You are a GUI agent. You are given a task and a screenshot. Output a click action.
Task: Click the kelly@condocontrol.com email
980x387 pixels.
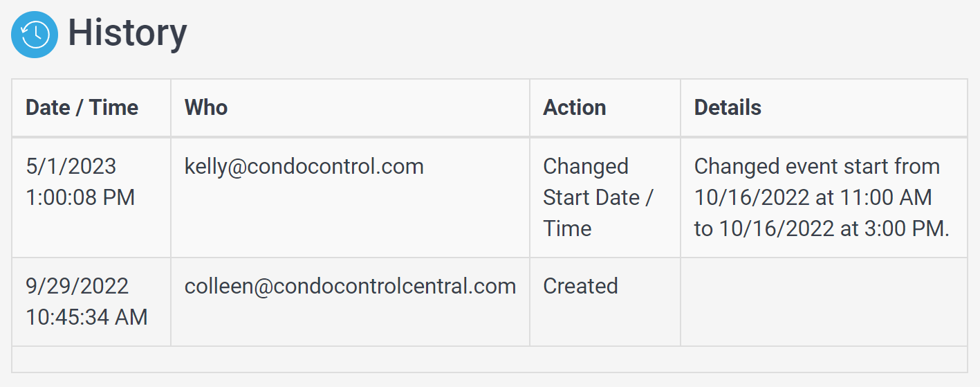304,167
